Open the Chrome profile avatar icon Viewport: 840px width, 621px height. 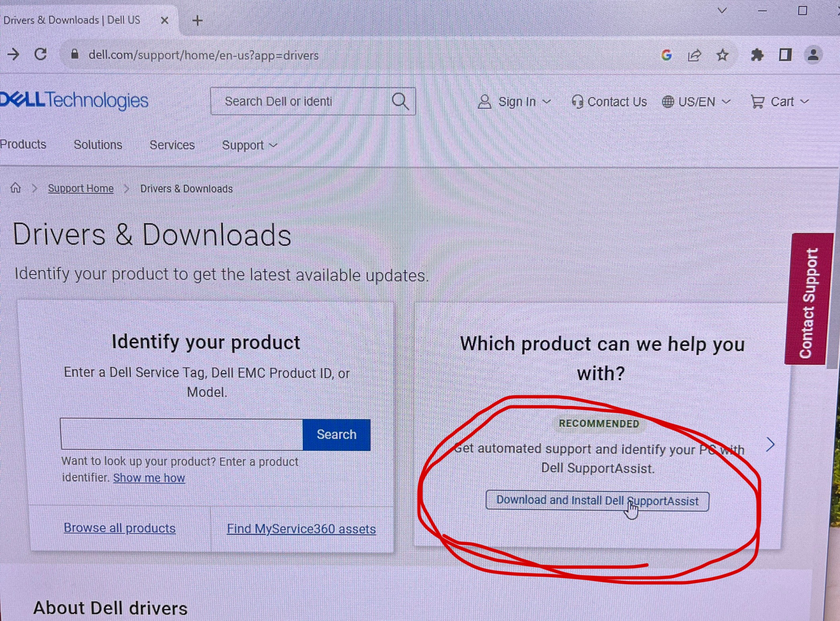[x=813, y=55]
